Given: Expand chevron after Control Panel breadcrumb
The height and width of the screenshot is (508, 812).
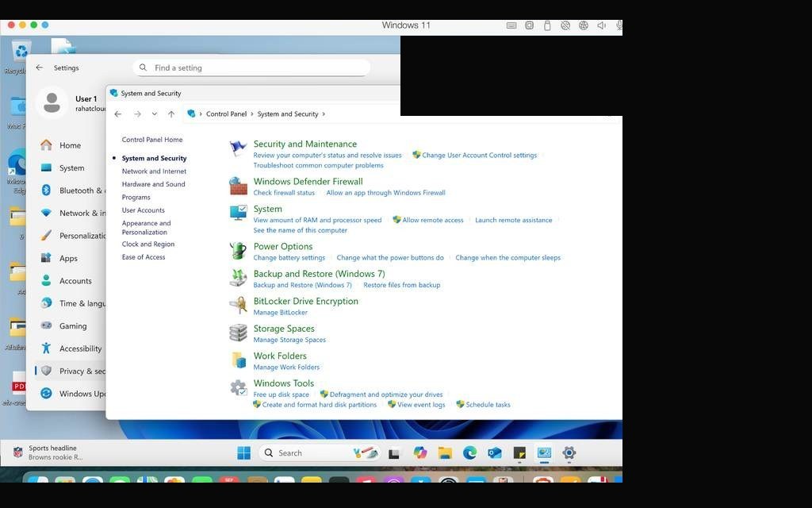Looking at the screenshot, I should (x=252, y=114).
